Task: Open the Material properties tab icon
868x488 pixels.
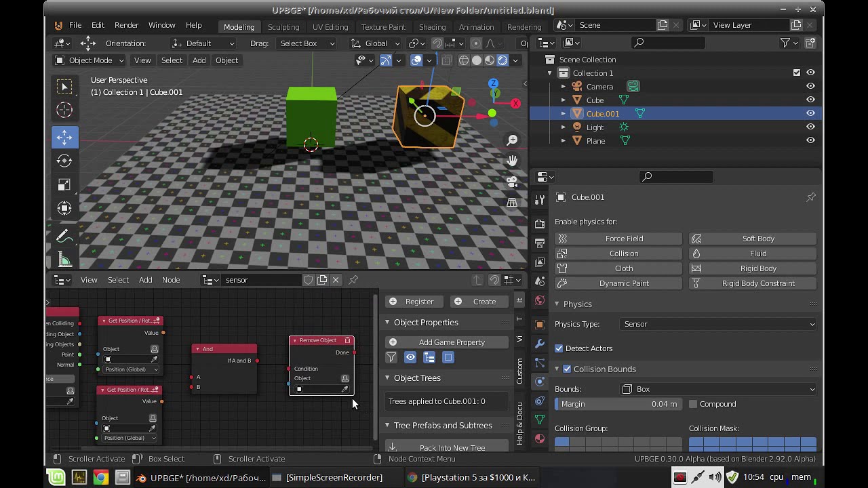Action: (x=540, y=439)
